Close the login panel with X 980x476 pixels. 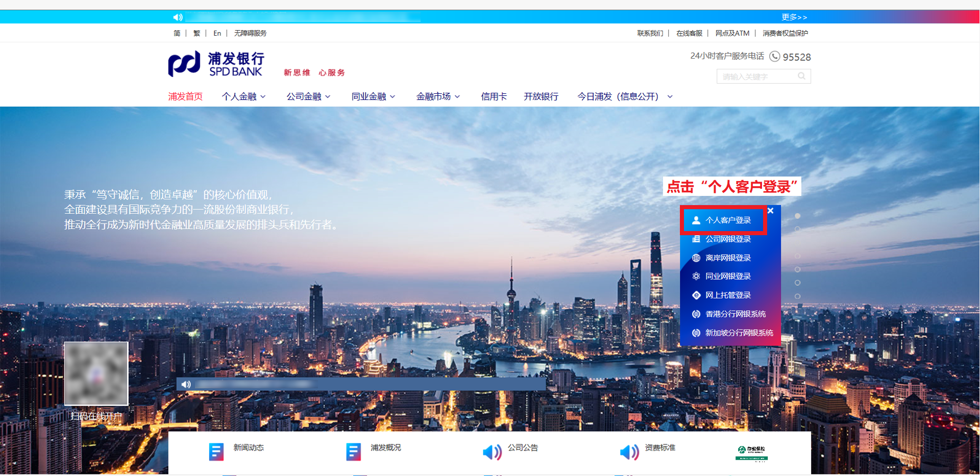(771, 211)
